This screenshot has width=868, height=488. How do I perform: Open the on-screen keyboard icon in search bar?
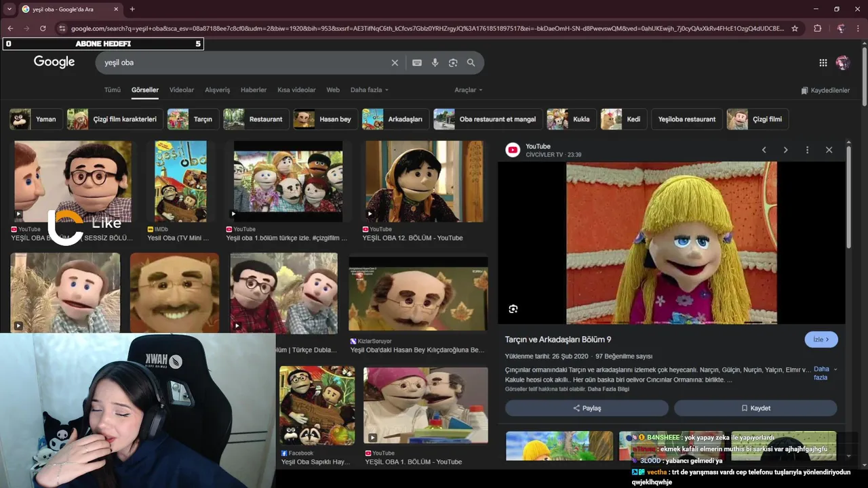tap(417, 62)
